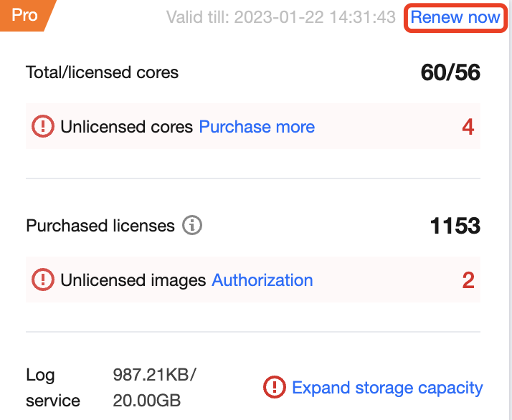Click the Unlicensed cores text

126,127
